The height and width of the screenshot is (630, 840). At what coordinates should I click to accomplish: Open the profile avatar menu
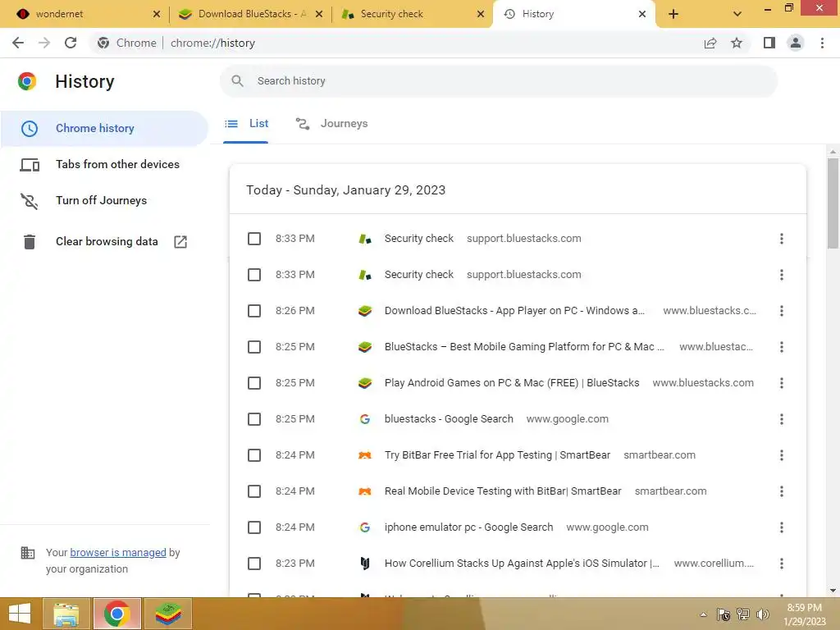click(796, 43)
